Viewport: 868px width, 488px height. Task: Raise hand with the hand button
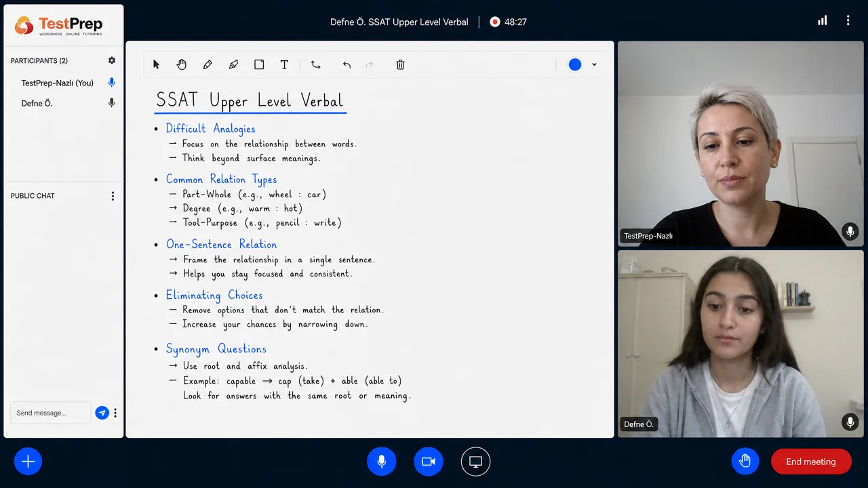point(745,462)
